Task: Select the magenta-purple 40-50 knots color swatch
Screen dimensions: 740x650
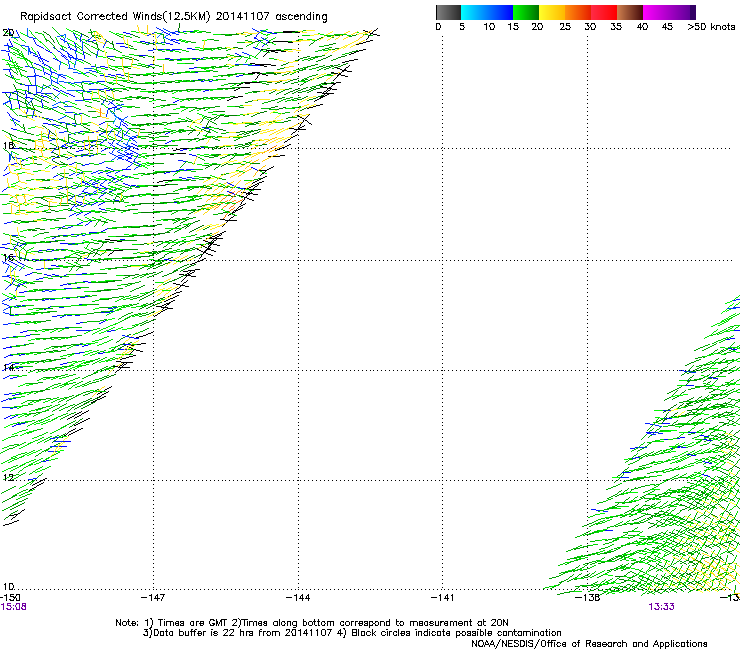Action: coord(669,12)
